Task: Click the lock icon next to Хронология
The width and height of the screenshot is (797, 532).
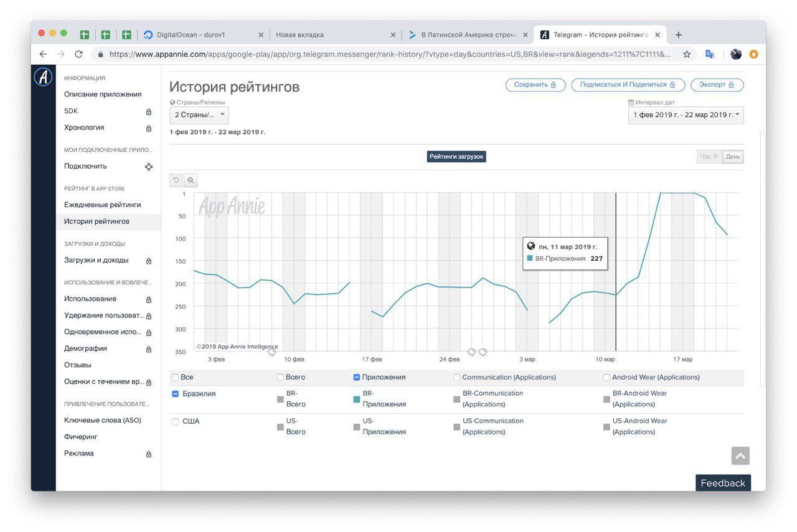Action: pyautogui.click(x=149, y=128)
